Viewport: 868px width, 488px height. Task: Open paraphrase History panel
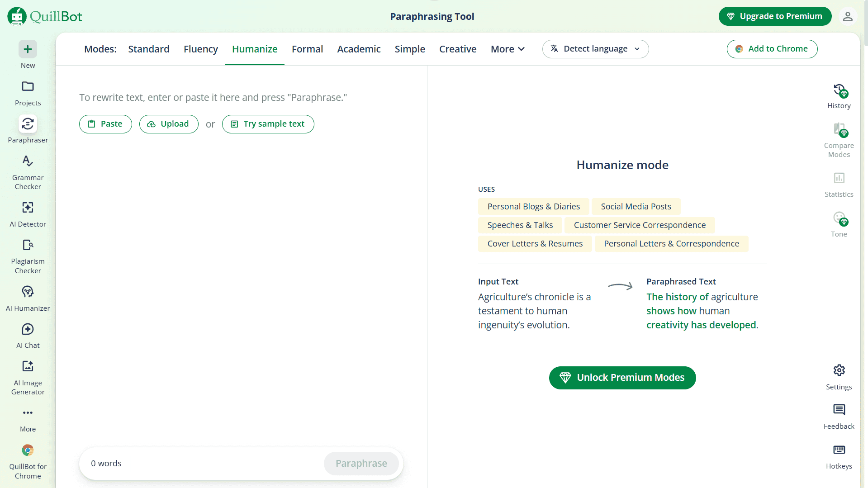click(839, 96)
